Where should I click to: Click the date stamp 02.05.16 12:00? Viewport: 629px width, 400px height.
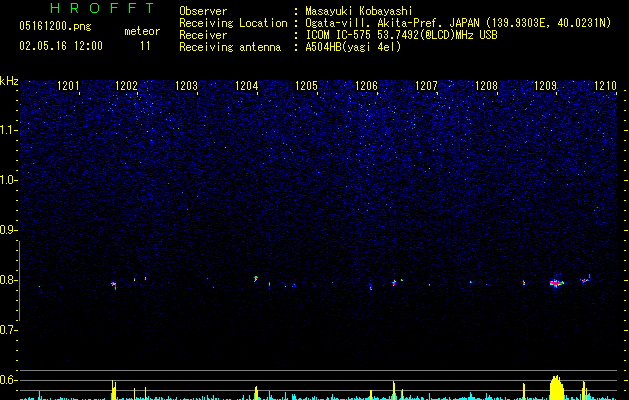point(61,46)
